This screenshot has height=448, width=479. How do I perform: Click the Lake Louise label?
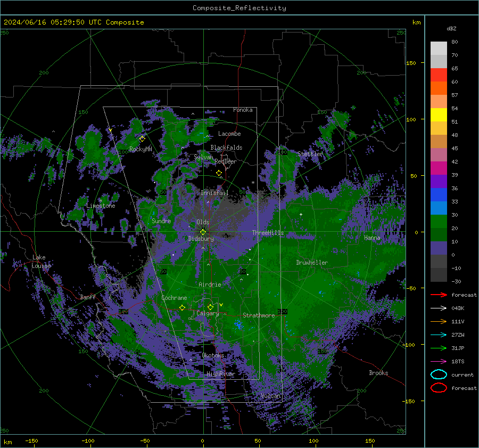pyautogui.click(x=41, y=262)
